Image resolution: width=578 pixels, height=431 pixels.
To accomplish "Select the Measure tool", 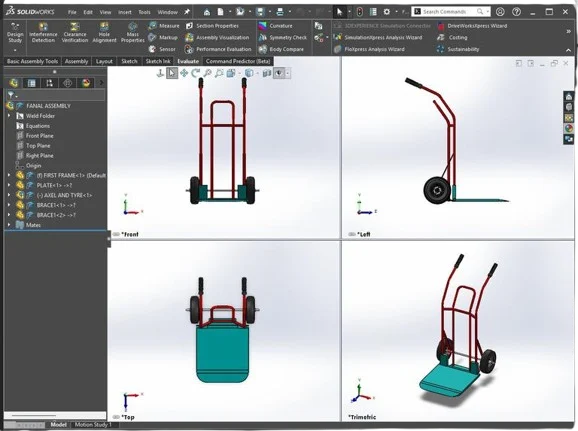I will coord(164,26).
